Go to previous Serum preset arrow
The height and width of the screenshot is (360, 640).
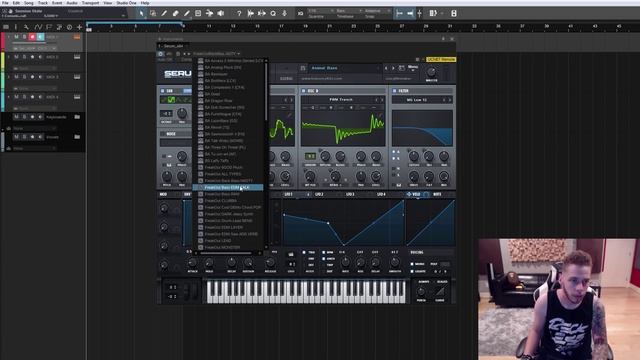[386, 68]
